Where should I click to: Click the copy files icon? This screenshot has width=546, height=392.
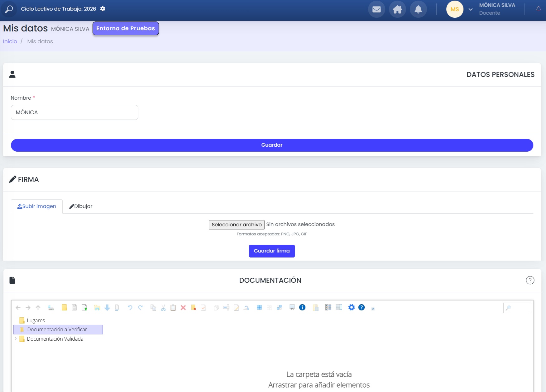tap(153, 308)
